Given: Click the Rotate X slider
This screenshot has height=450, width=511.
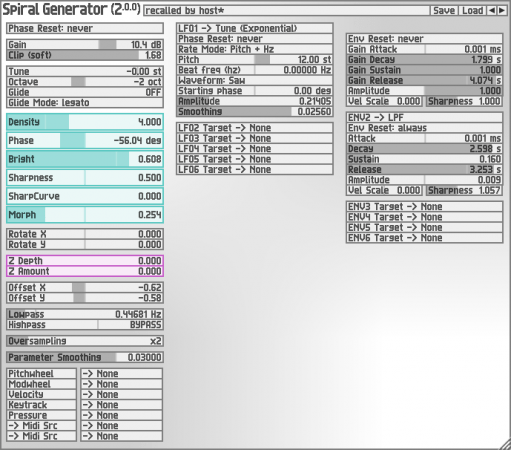Looking at the screenshot, I should [85, 234].
